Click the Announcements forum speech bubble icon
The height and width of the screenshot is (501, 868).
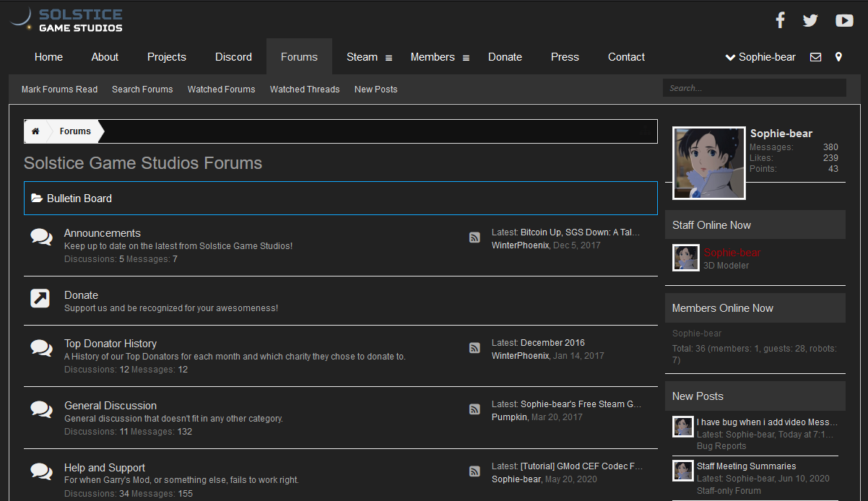click(41, 237)
